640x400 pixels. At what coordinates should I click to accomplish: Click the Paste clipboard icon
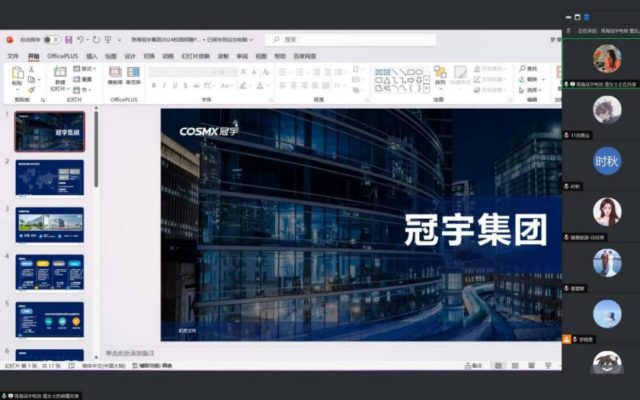pyautogui.click(x=17, y=76)
